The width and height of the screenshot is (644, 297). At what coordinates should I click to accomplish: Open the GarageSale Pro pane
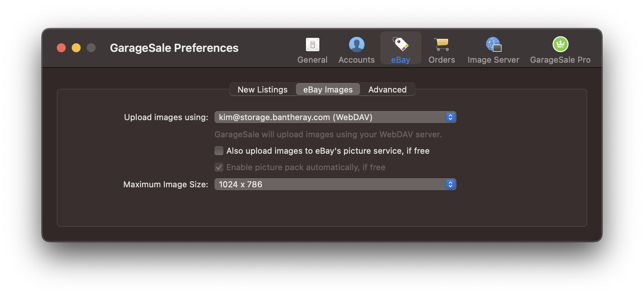click(x=560, y=50)
